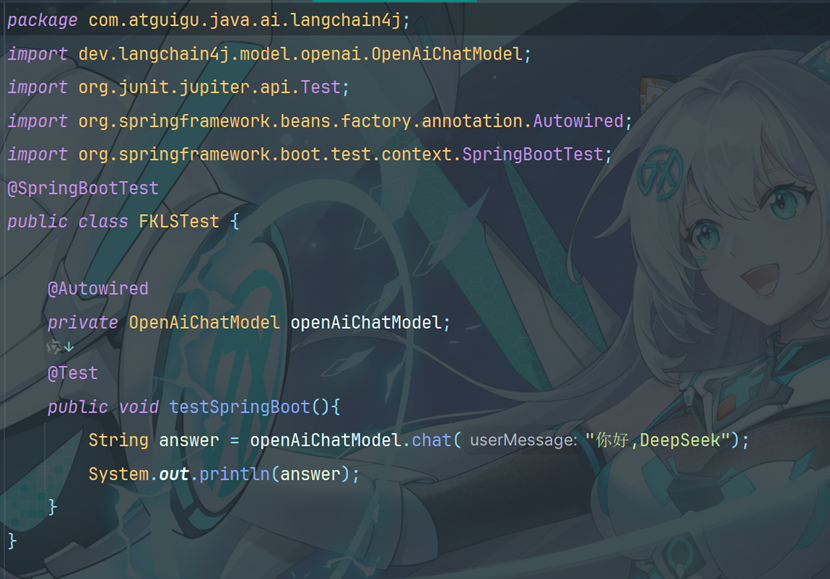The height and width of the screenshot is (579, 830).
Task: Click package name com.atguigu.java.ai.langchain4j
Action: (x=245, y=21)
